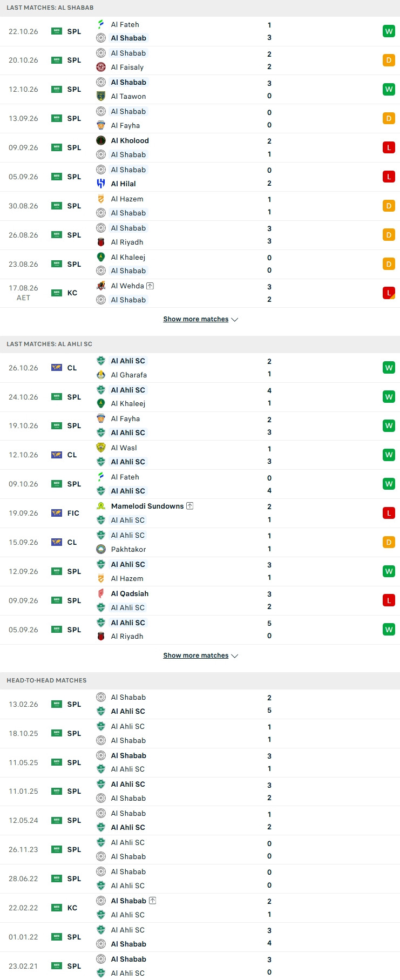Click Al Wasl club crest

101,448
